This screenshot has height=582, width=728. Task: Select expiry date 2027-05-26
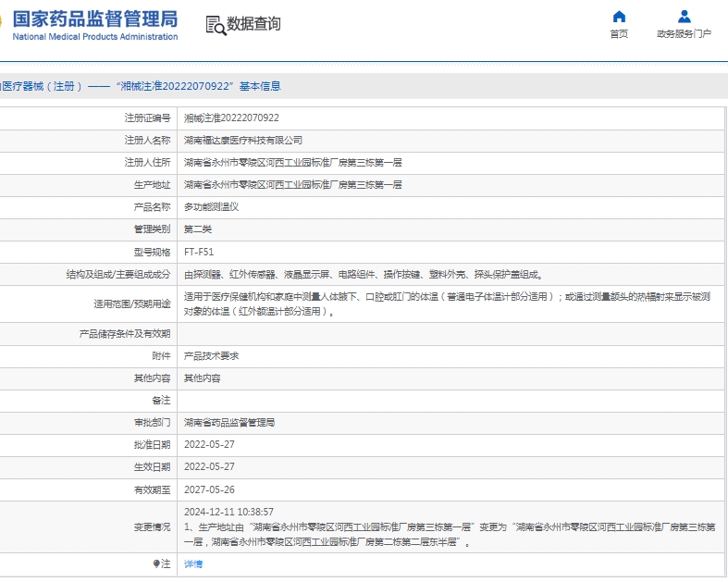[x=209, y=489]
